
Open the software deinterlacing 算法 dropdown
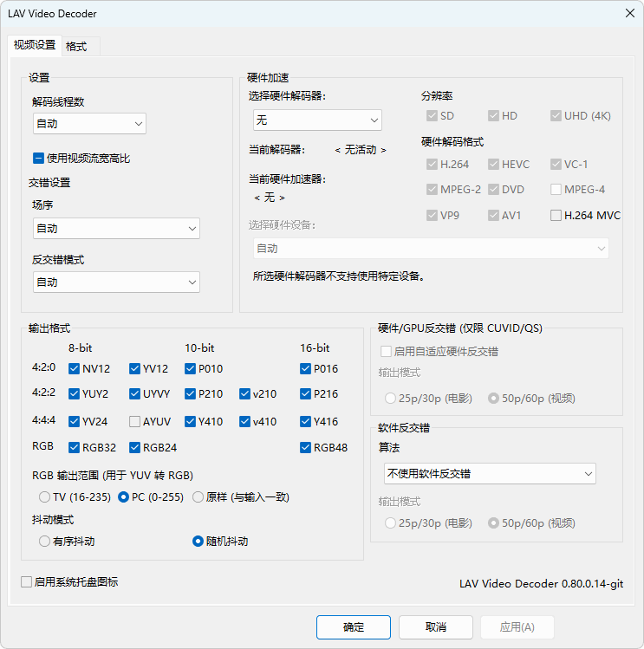click(489, 474)
